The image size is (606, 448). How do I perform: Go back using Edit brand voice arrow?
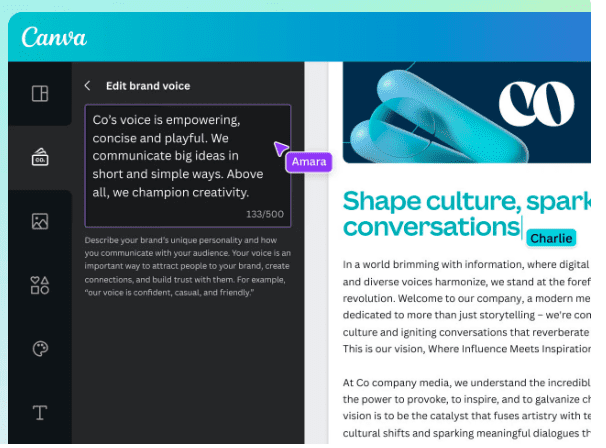[x=88, y=86]
